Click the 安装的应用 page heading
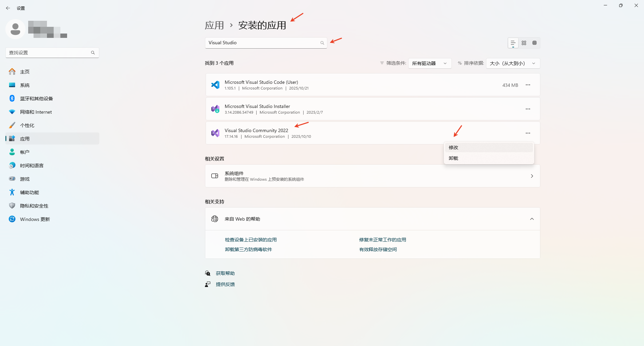 click(x=262, y=25)
